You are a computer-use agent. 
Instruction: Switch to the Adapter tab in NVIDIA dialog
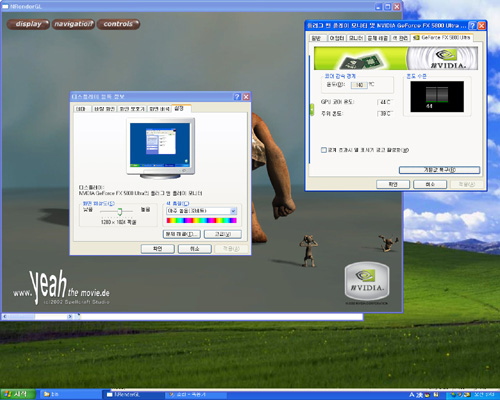337,38
